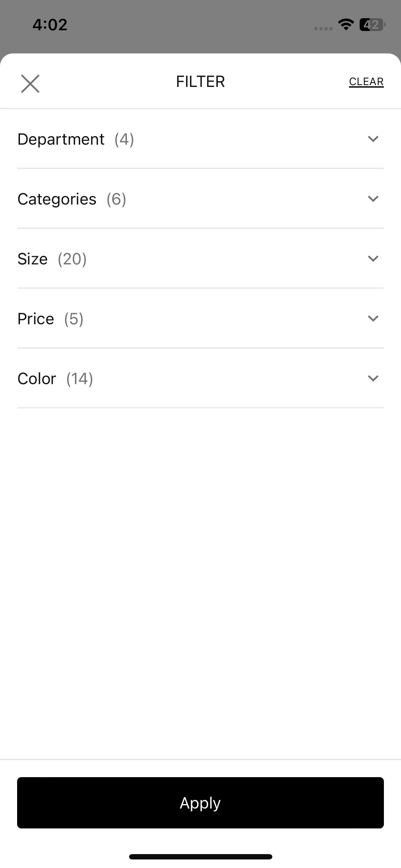Tap the home indicator bar
The width and height of the screenshot is (401, 868).
[x=200, y=857]
